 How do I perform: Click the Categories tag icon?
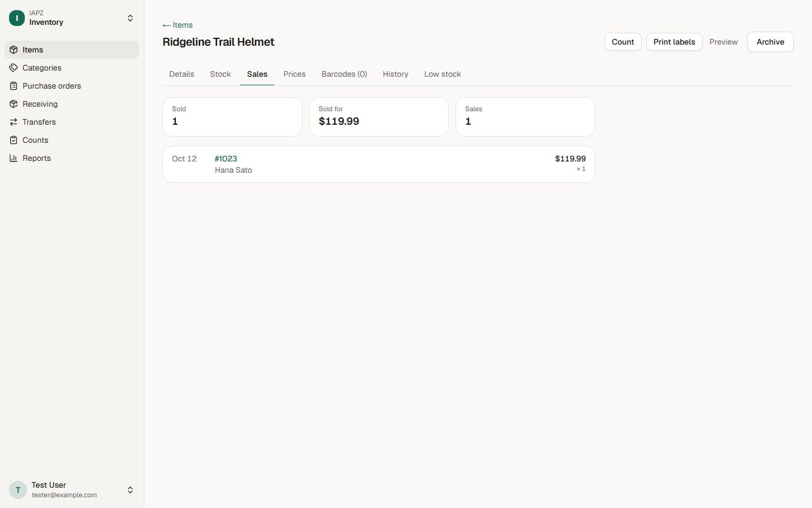tap(14, 68)
